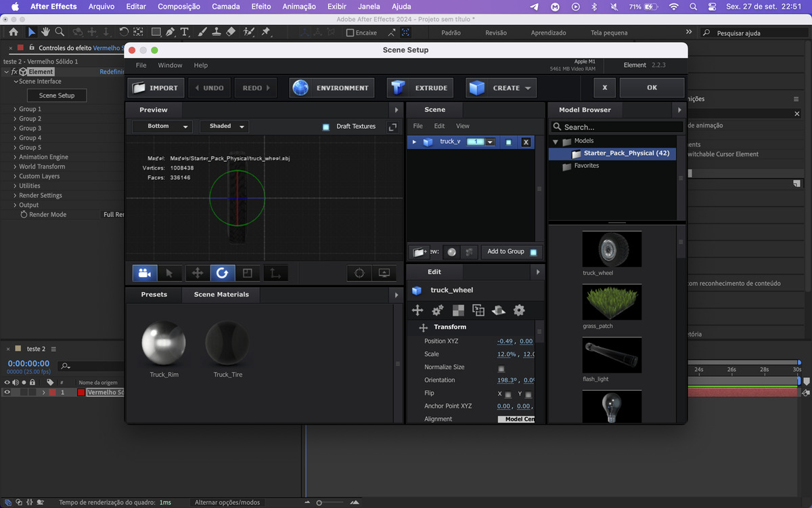Viewport: 812px width, 508px height.
Task: Enable the Normalize Size checkbox
Action: pos(501,368)
